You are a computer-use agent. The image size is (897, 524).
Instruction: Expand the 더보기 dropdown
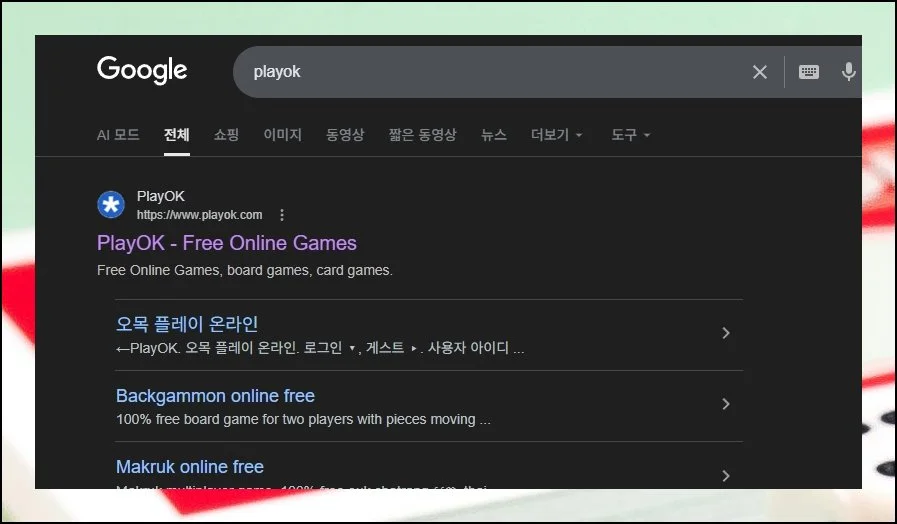557,135
